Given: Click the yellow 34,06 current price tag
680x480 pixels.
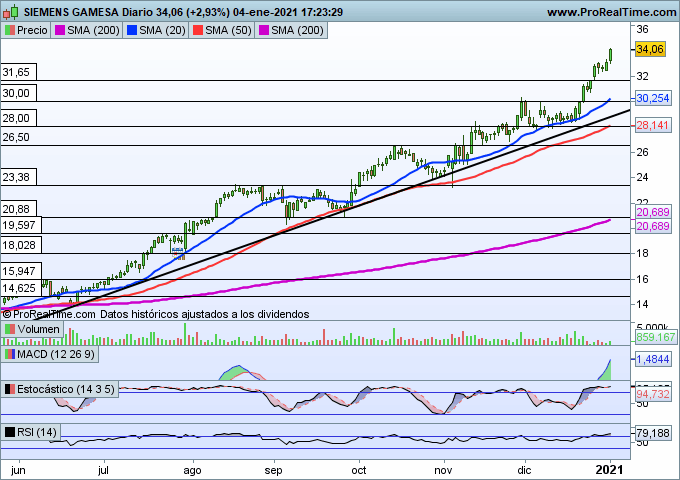Looking at the screenshot, I should (x=650, y=49).
